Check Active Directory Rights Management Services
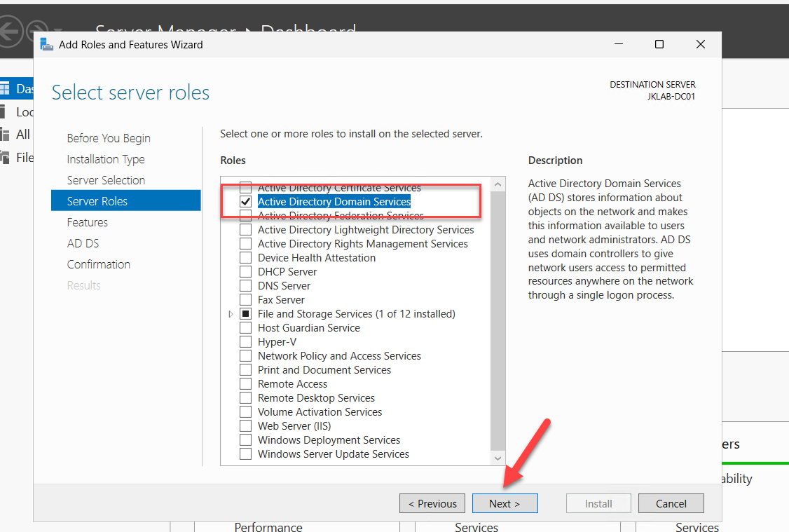 (x=245, y=244)
